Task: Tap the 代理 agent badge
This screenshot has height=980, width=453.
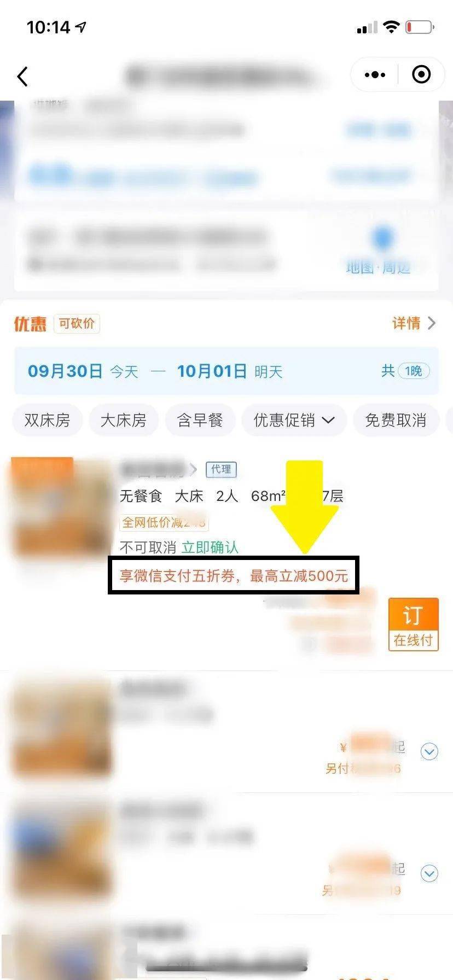Action: click(221, 469)
